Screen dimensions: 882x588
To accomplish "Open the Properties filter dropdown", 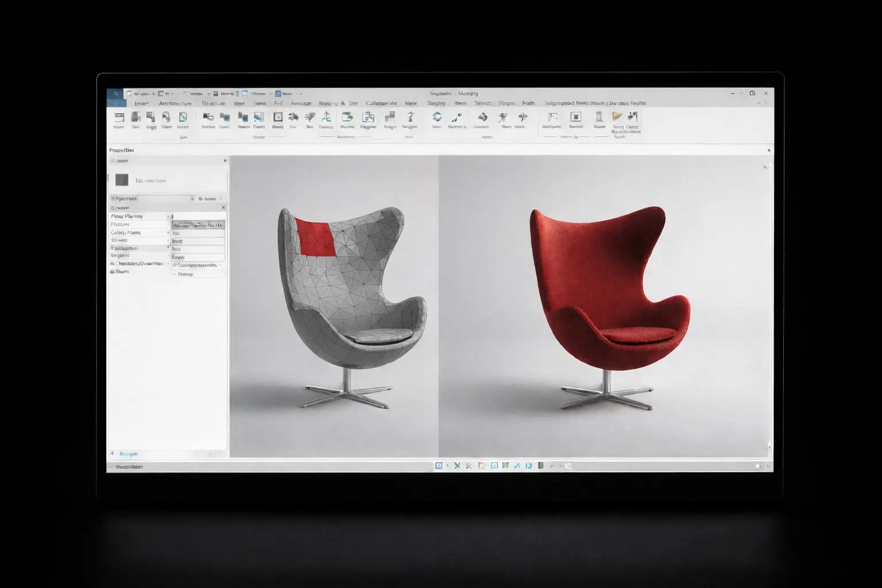I will 192,198.
